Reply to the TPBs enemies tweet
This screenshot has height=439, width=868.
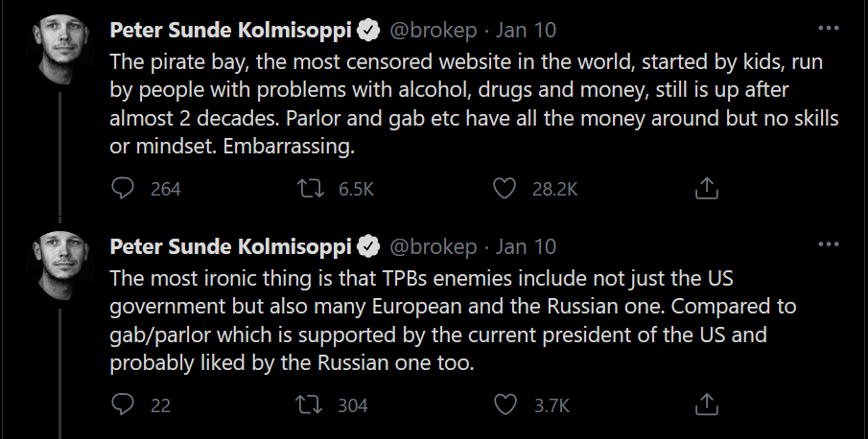(124, 404)
